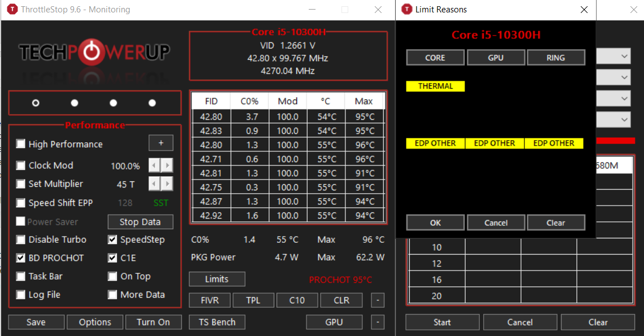Screen dimensions: 644x336
Task: Decrease Set Multiplier with left arrow
Action: [154, 184]
